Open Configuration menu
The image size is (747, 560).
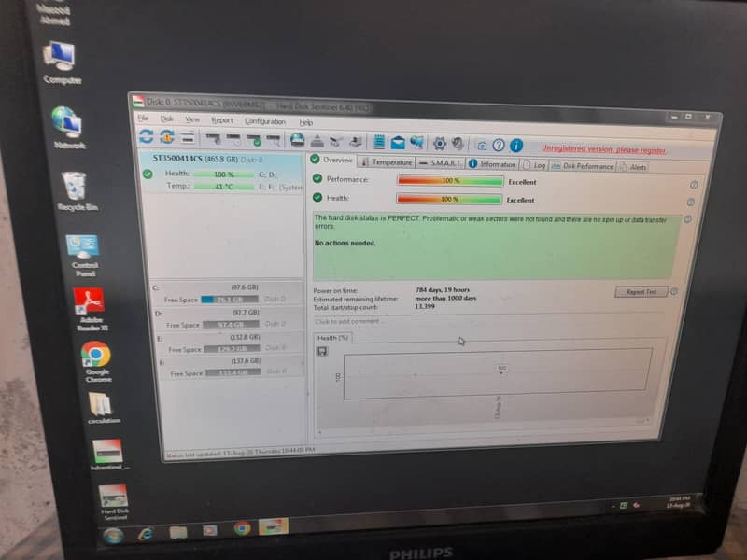coord(265,121)
